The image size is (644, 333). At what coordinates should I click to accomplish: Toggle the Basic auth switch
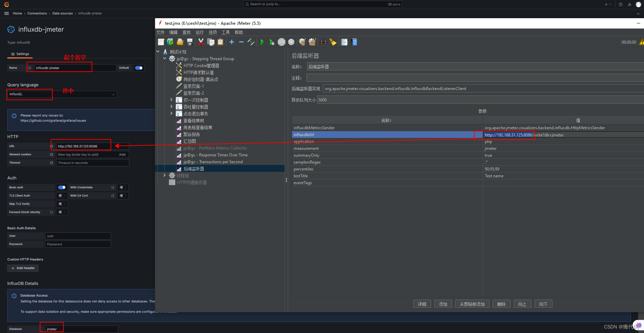pos(62,187)
